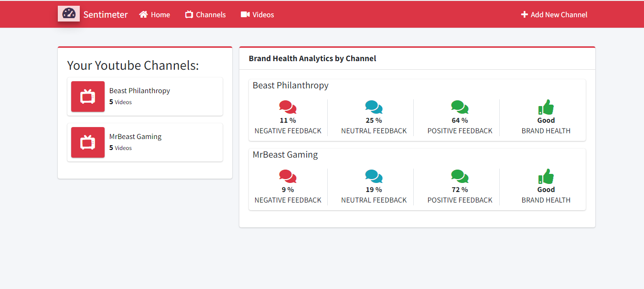Click the 72 % positive feedback value

(460, 190)
